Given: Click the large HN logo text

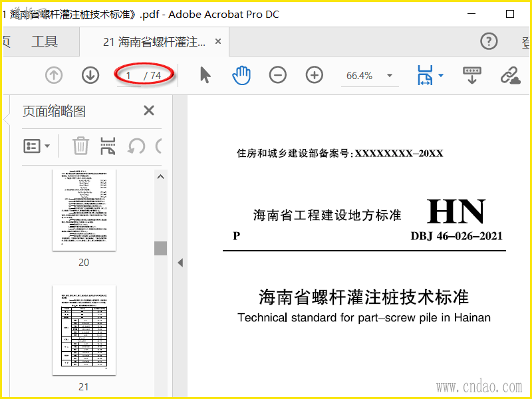Looking at the screenshot, I should point(456,211).
